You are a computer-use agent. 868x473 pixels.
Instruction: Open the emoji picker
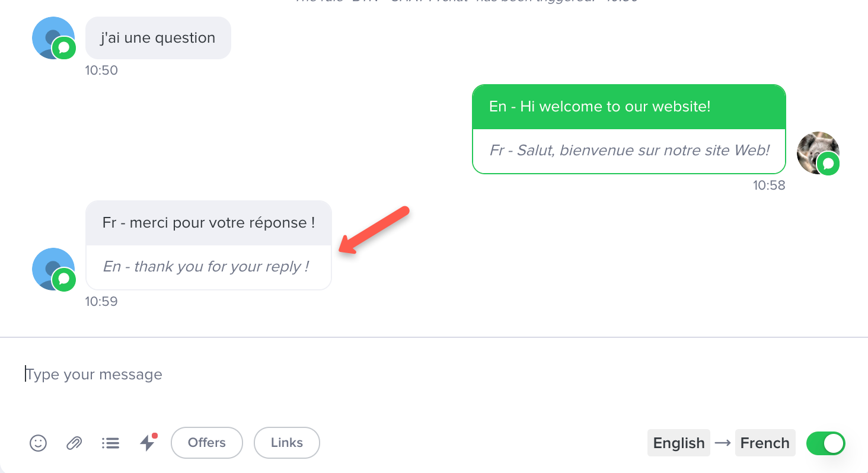pos(39,443)
